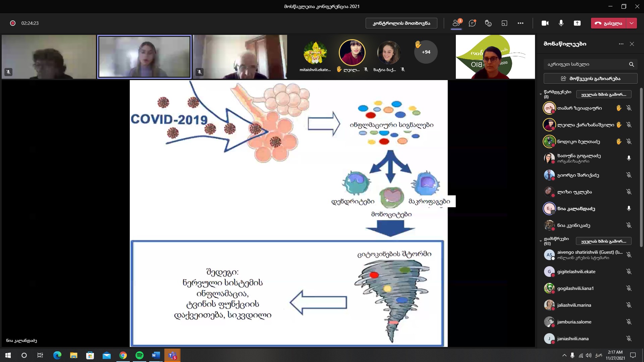644x362 pixels.
Task: Collapse the დამსწრეები (93) attendees section
Action: click(x=541, y=241)
